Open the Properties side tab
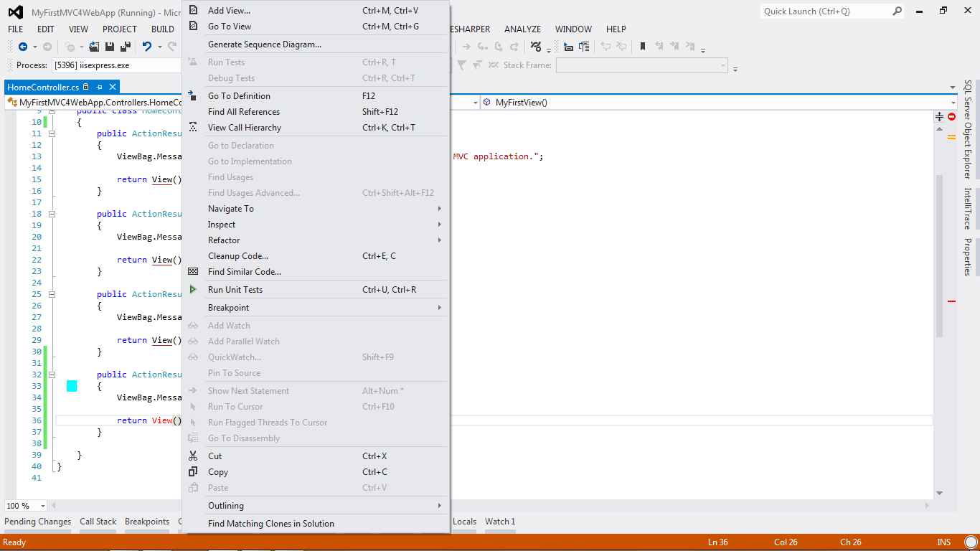 [x=967, y=257]
